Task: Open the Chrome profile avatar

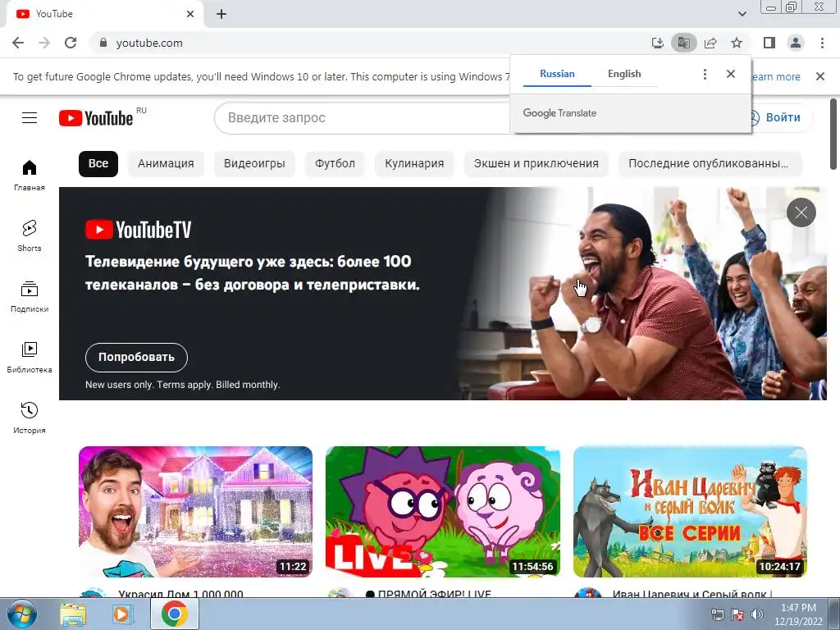Action: coord(796,43)
